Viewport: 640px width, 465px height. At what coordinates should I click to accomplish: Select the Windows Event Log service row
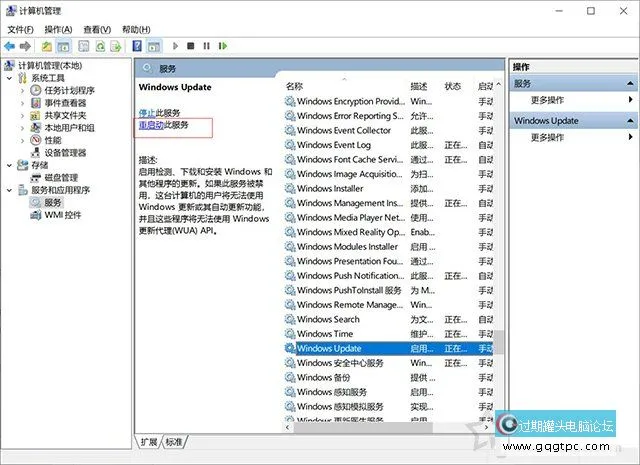[389, 145]
